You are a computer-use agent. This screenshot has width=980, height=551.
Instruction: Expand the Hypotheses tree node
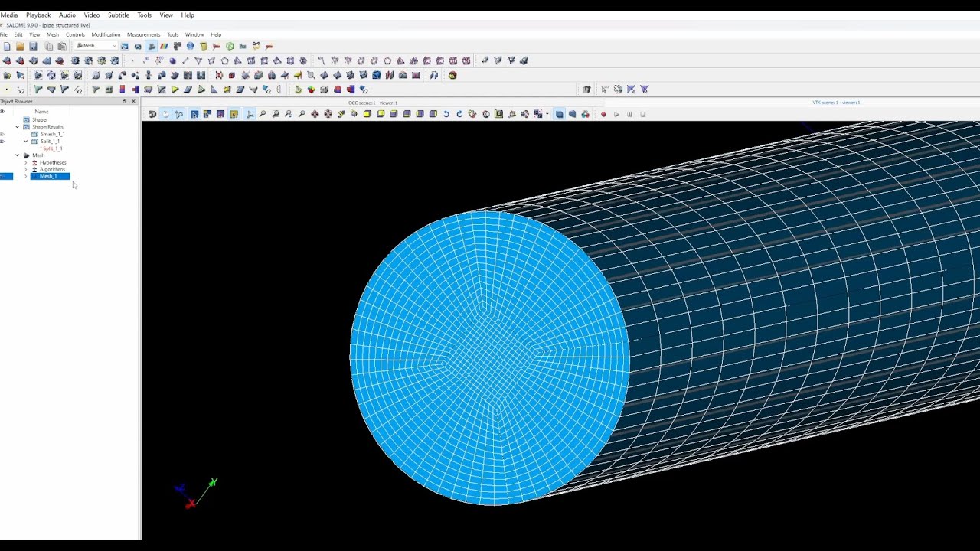click(x=25, y=162)
